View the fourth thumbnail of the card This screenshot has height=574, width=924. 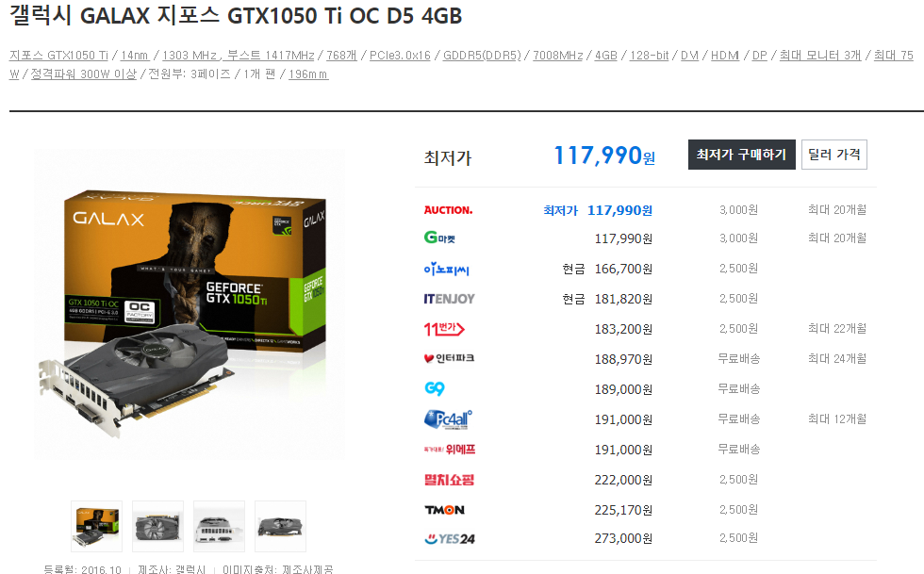click(x=281, y=526)
